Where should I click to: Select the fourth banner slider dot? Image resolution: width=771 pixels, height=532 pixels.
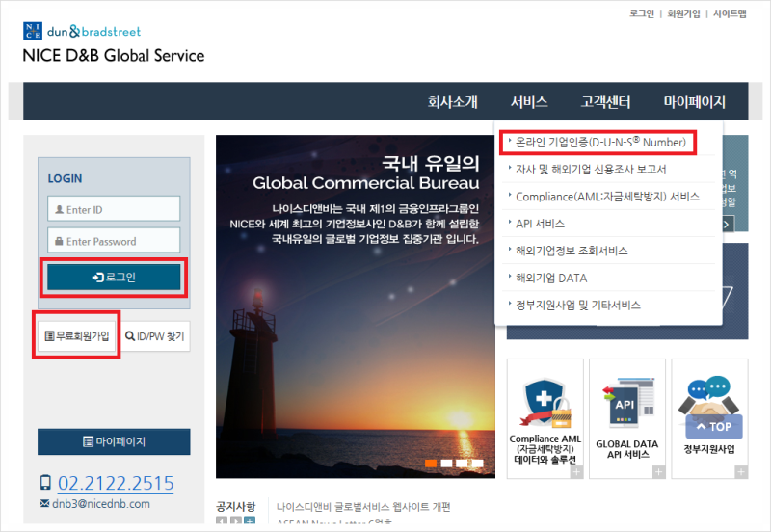[477, 464]
